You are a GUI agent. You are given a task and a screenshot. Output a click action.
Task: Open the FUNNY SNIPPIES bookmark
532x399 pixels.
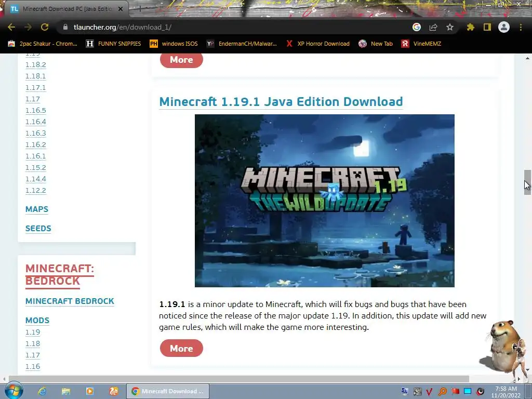coord(114,44)
